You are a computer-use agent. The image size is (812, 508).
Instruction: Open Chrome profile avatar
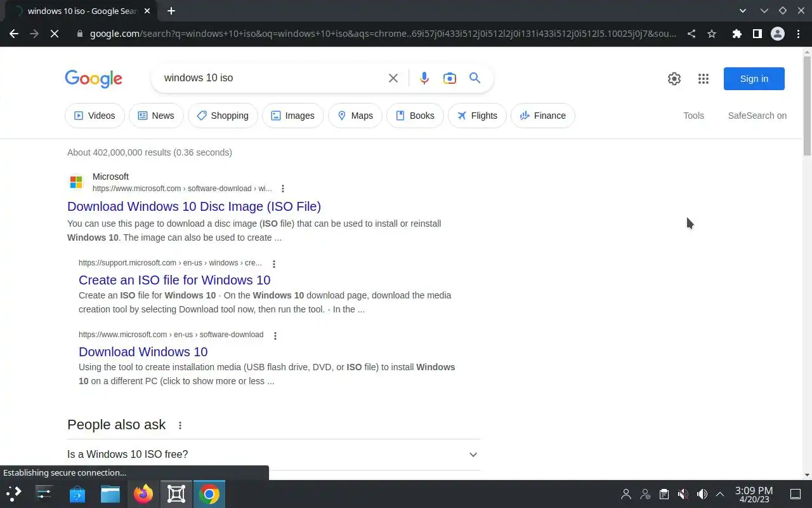(777, 34)
